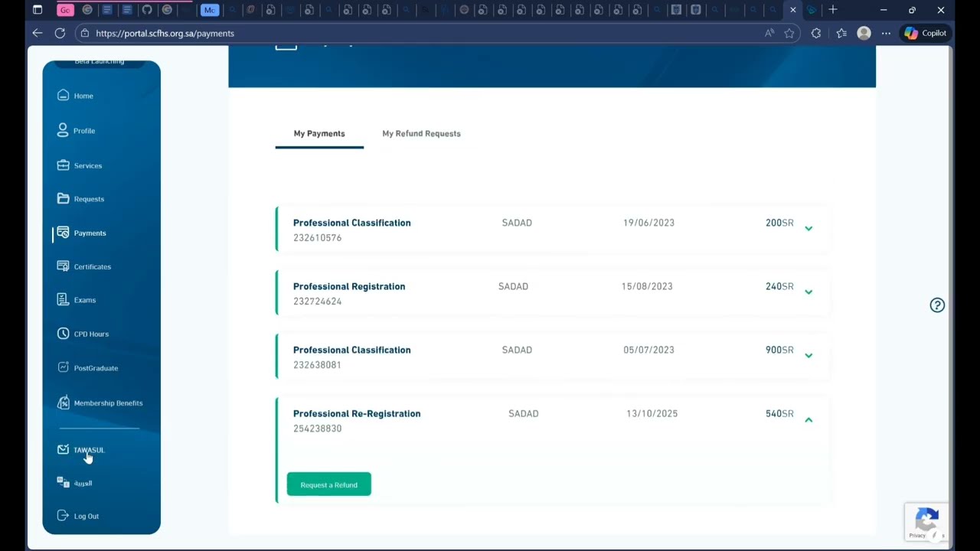Click payment number 232610576
The image size is (980, 551).
pyautogui.click(x=317, y=238)
